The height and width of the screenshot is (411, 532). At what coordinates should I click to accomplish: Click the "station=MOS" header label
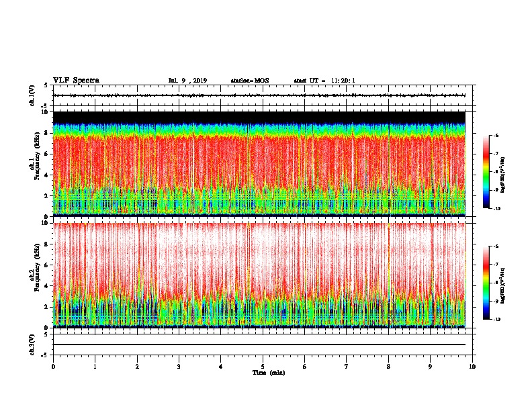(250, 81)
